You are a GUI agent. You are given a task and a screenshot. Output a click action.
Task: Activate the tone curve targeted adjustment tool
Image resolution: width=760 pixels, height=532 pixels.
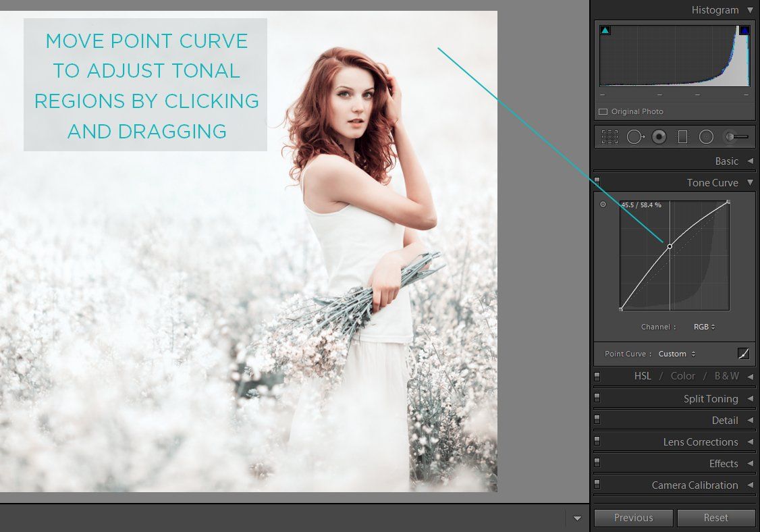[x=603, y=204]
